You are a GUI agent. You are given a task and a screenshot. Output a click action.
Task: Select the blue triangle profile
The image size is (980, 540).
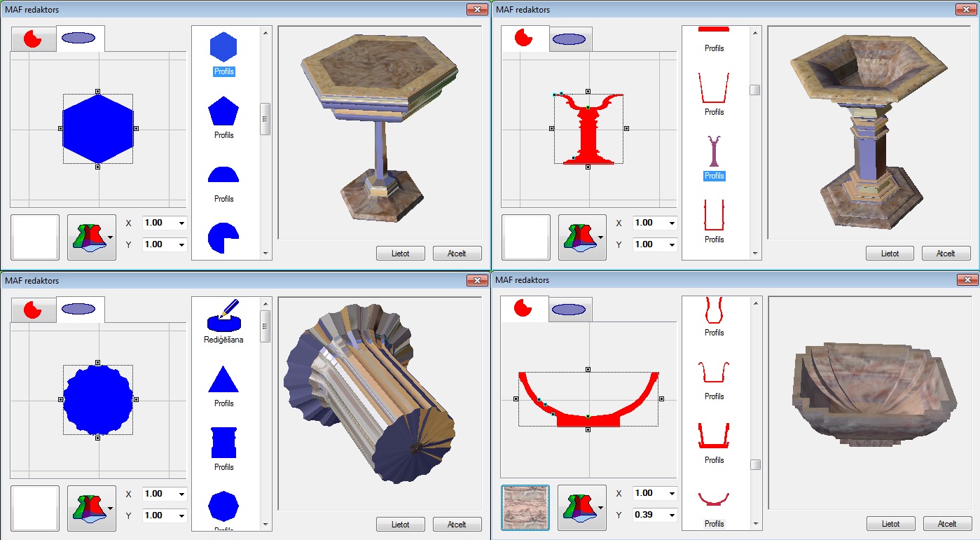pyautogui.click(x=223, y=380)
